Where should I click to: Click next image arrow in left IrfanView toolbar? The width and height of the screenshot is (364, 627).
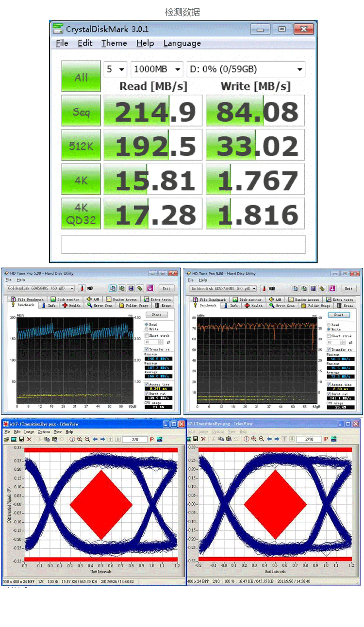coord(103,439)
